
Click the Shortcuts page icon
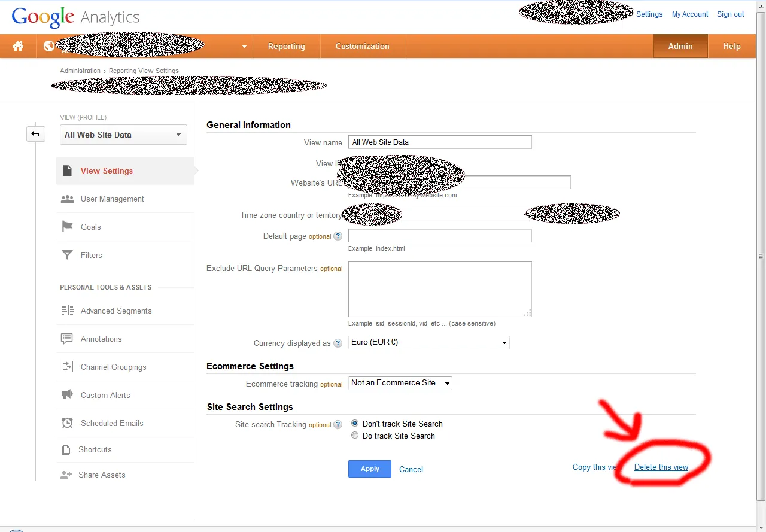coord(66,449)
